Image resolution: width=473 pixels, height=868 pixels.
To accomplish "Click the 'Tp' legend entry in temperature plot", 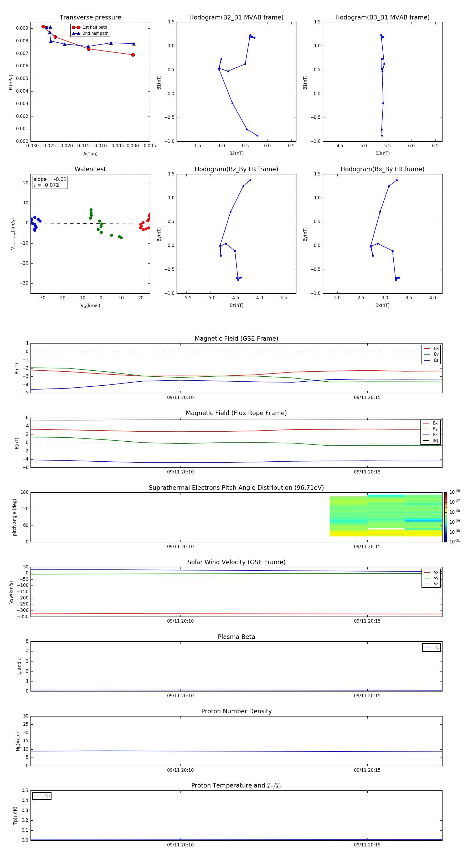I will coord(42,796).
